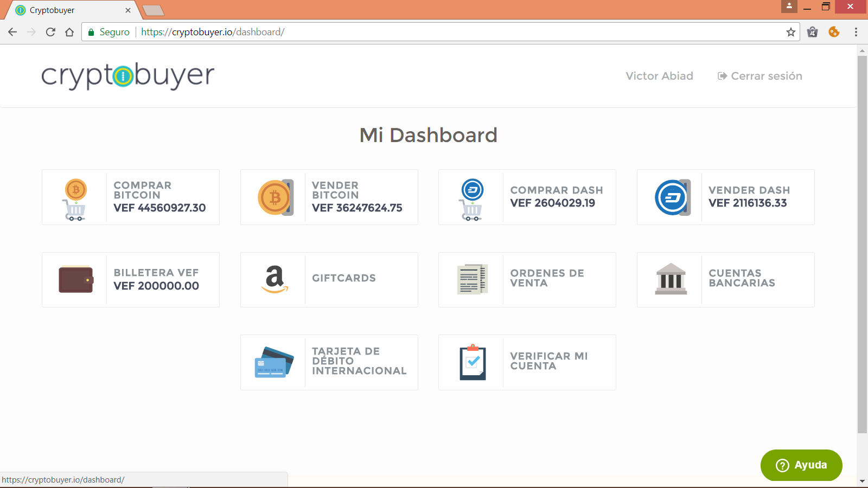The width and height of the screenshot is (868, 488).
Task: Open Ordenes de Venta section
Action: [527, 280]
